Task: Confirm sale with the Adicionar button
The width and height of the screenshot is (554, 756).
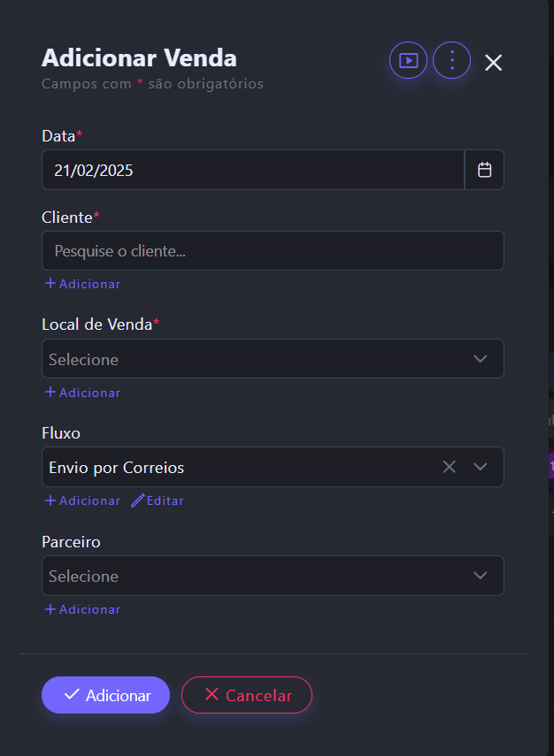Action: (105, 695)
